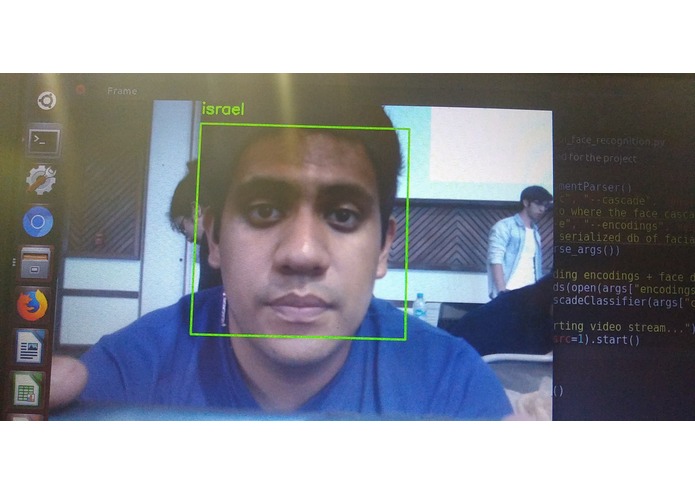Open LibreOffice Writer document icon

tap(30, 346)
